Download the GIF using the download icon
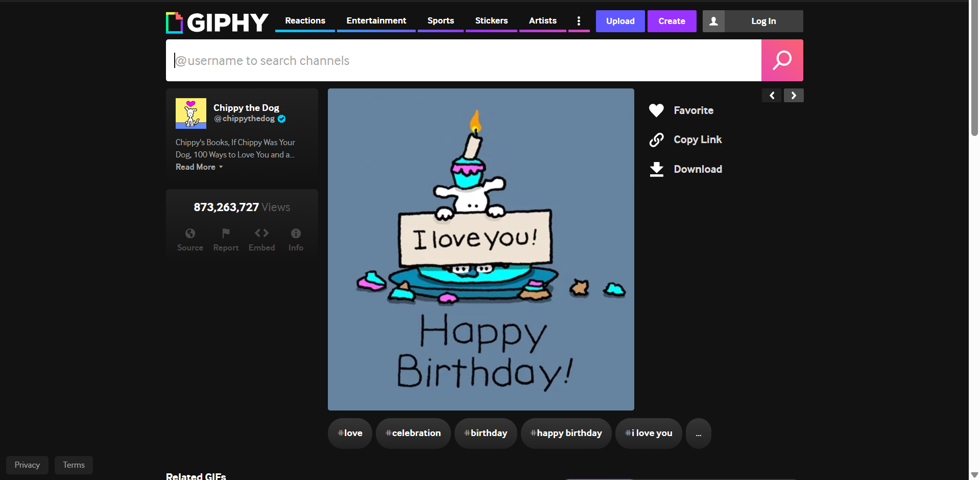 (657, 169)
